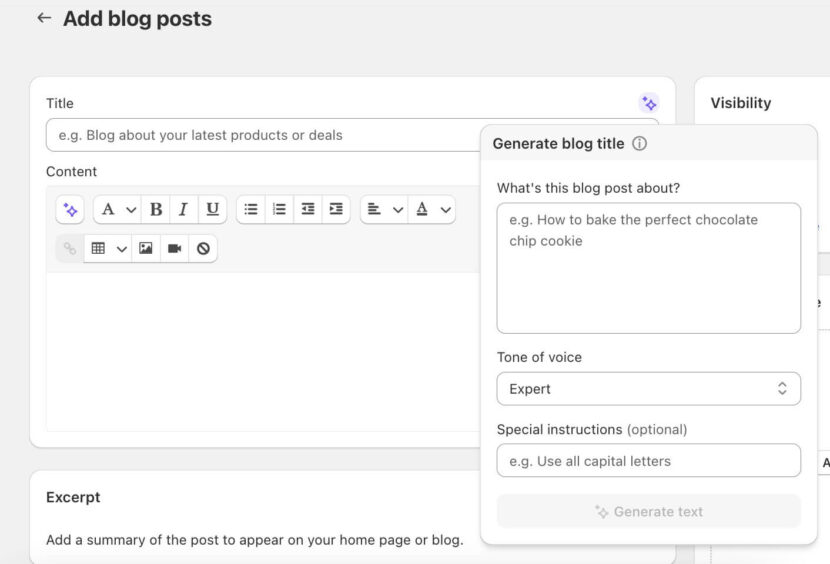The height and width of the screenshot is (564, 830).
Task: Insert a numbered list
Action: 279,210
